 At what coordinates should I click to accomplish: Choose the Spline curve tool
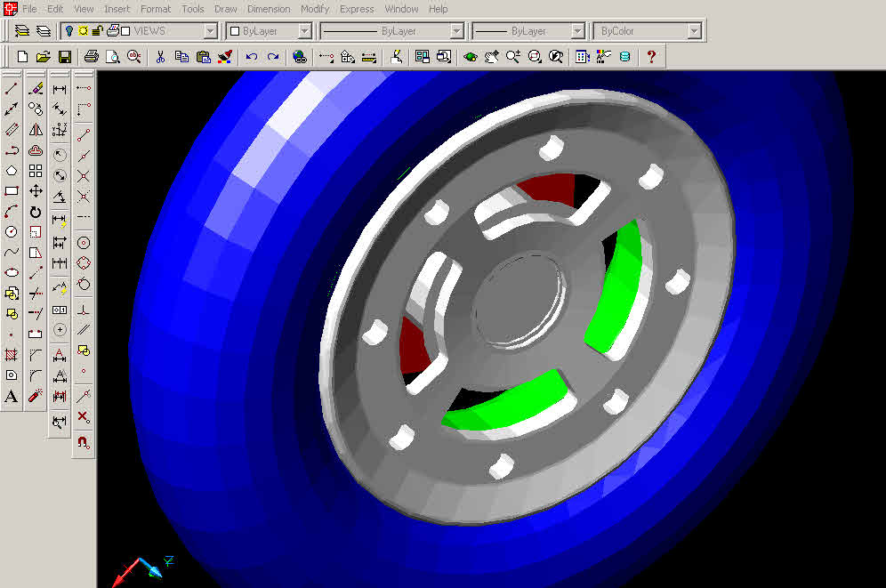coord(12,252)
